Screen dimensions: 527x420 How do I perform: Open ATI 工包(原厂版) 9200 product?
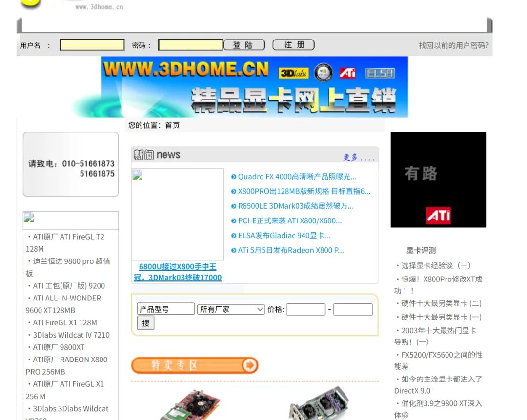click(x=69, y=286)
